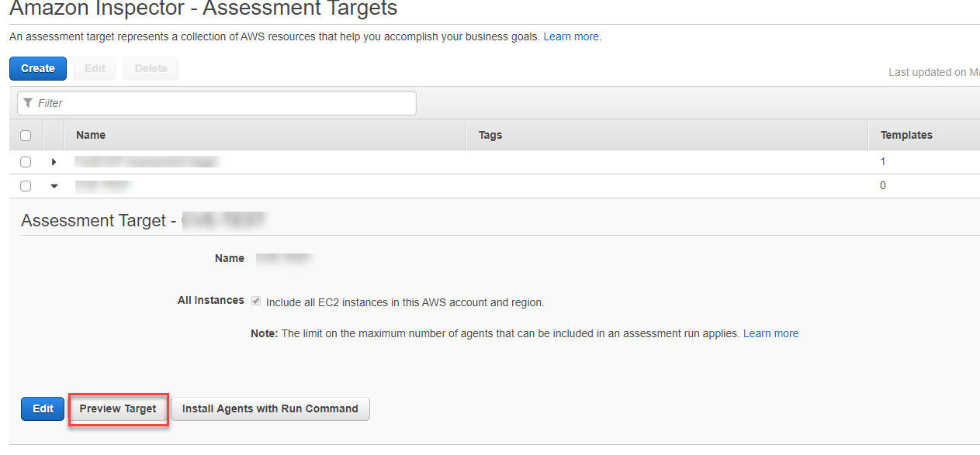Open the Learn more link about agent limits

coord(770,333)
